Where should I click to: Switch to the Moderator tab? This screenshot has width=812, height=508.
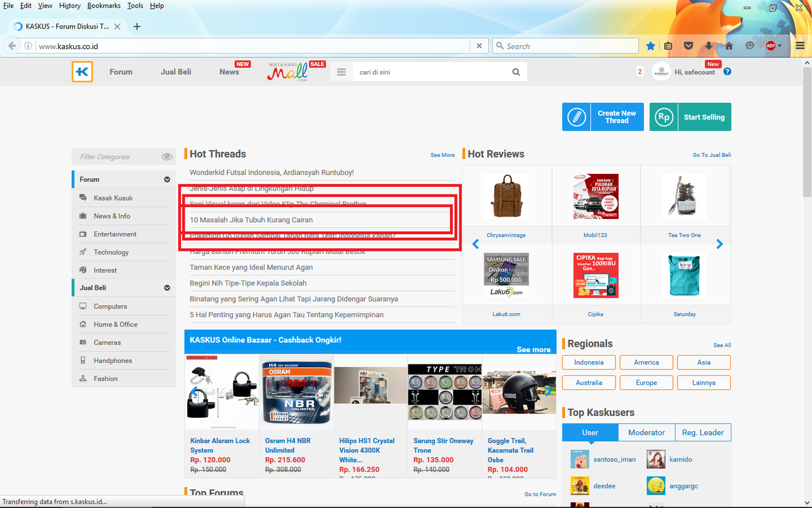point(646,432)
